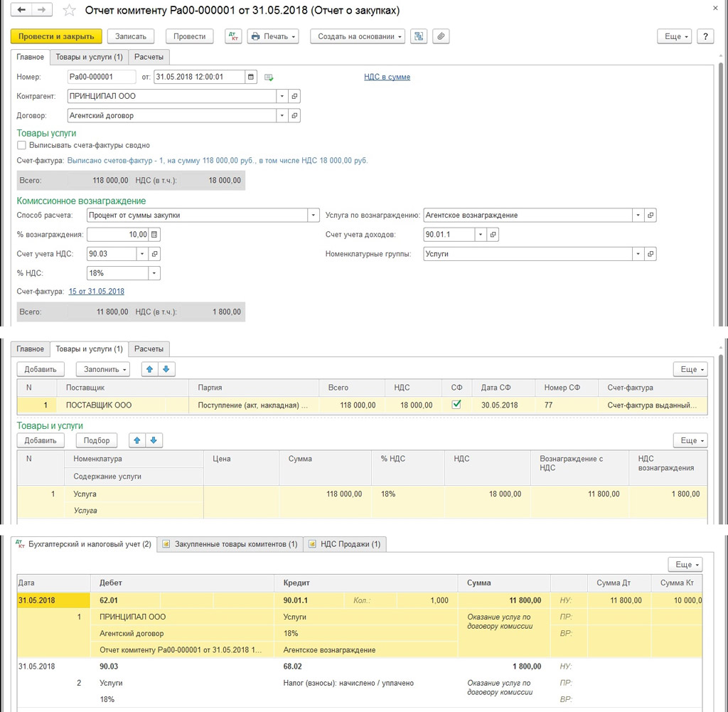Close the document with the X
This screenshot has height=712, width=728.
[x=715, y=8]
